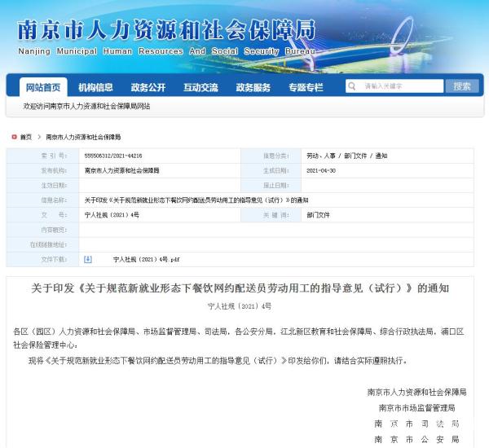Viewport: 489px width, 448px height.
Task: Click the file download arrow icon
Action: 88,259
